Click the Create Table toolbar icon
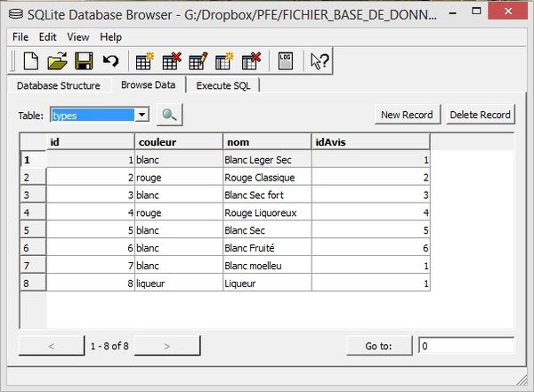Viewport: 534px width, 392px height. click(x=144, y=60)
